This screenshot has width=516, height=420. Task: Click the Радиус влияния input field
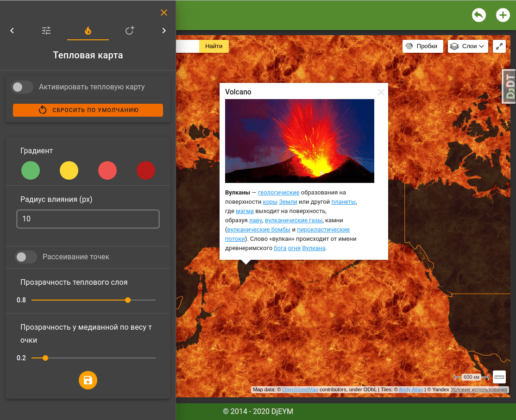(88, 219)
